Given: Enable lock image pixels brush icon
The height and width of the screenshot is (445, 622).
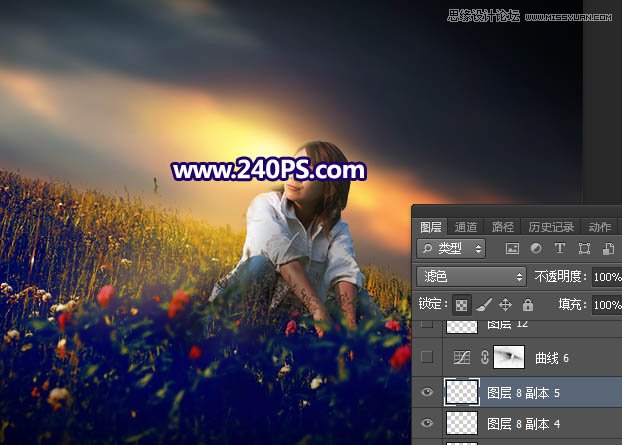Looking at the screenshot, I should [484, 304].
